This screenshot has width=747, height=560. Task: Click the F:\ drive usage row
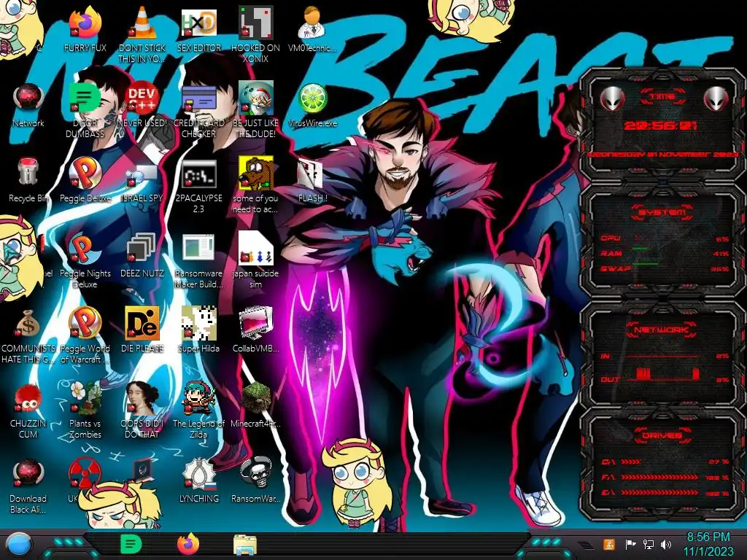pyautogui.click(x=665, y=477)
